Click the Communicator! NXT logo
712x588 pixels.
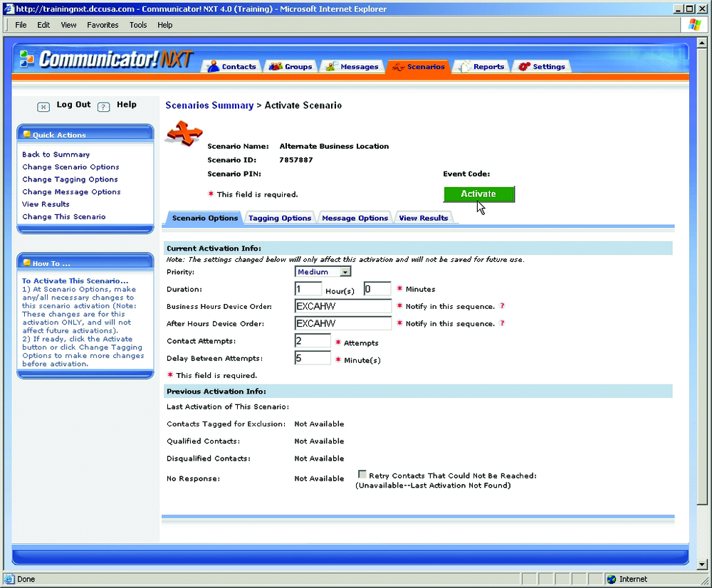[105, 60]
